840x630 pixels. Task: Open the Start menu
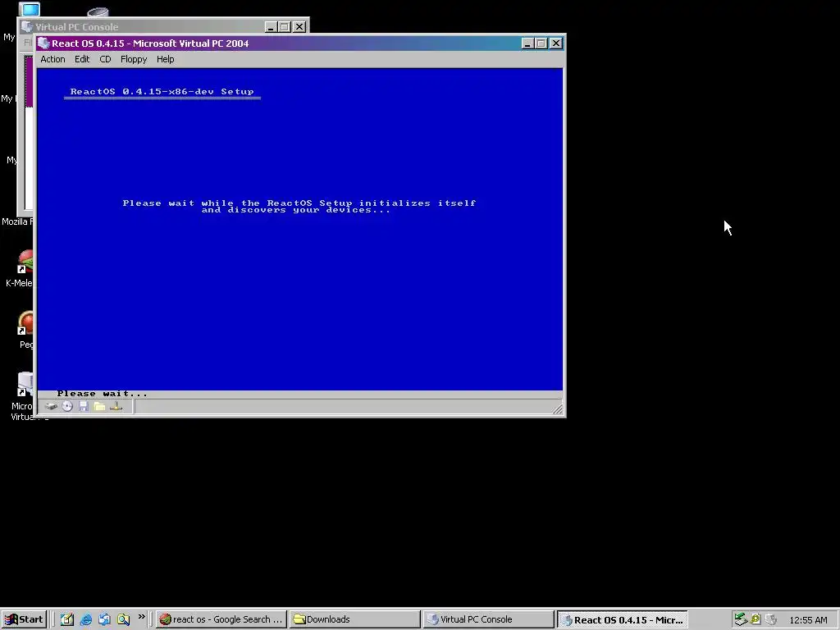click(x=24, y=619)
